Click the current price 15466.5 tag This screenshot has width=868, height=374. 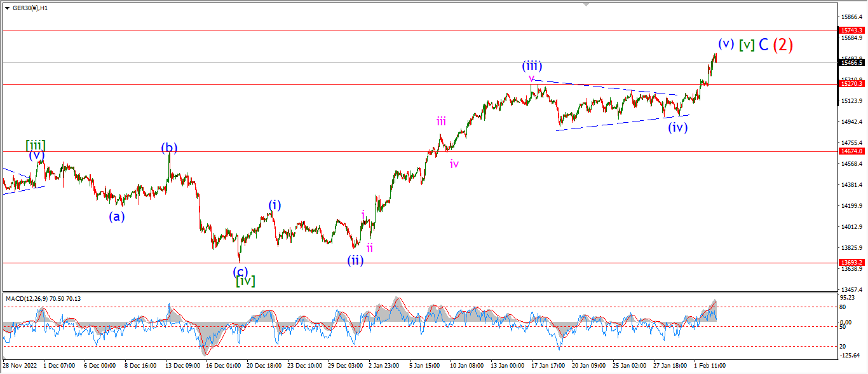point(851,62)
